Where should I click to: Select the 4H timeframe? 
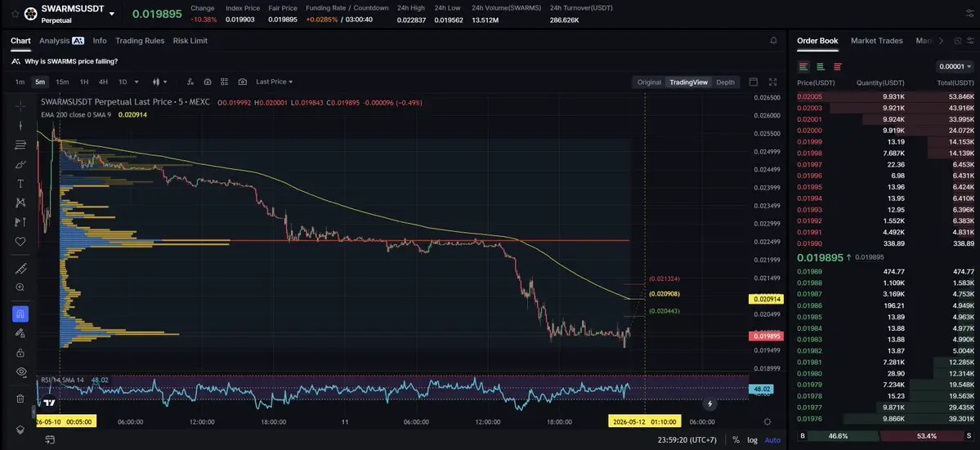(103, 82)
